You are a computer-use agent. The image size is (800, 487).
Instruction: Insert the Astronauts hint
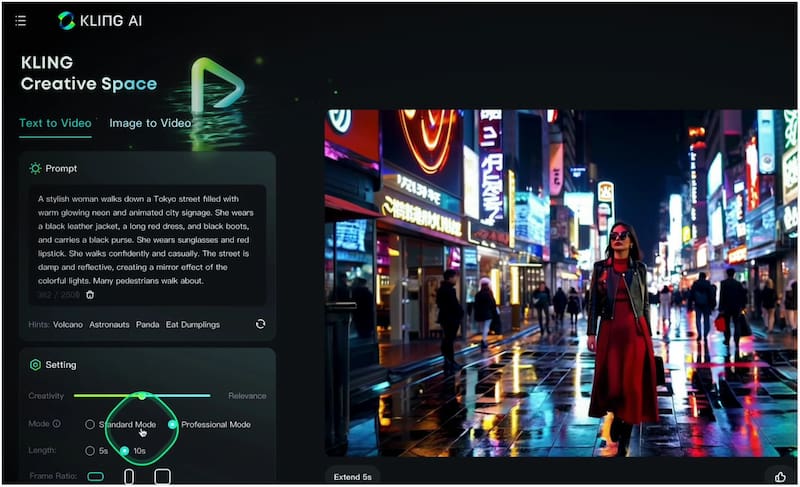click(x=109, y=324)
